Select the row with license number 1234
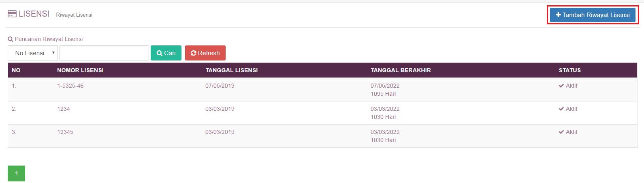The width and height of the screenshot is (644, 183). [x=64, y=109]
